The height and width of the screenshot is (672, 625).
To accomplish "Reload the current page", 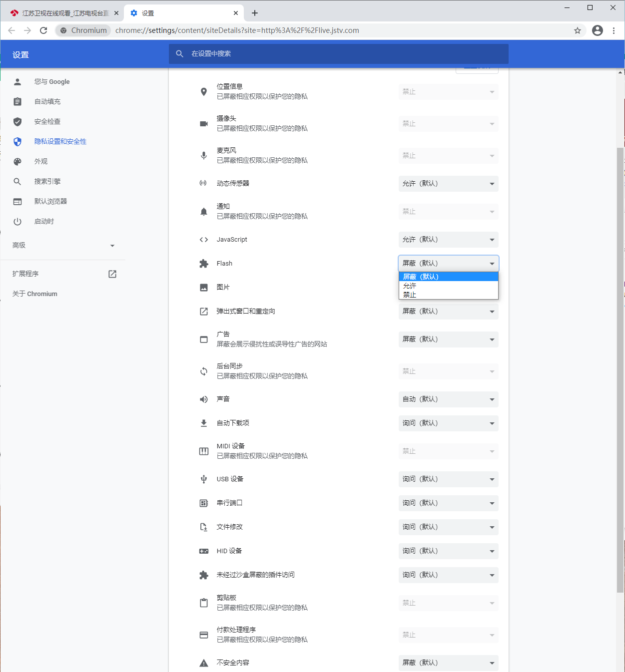I will point(43,30).
